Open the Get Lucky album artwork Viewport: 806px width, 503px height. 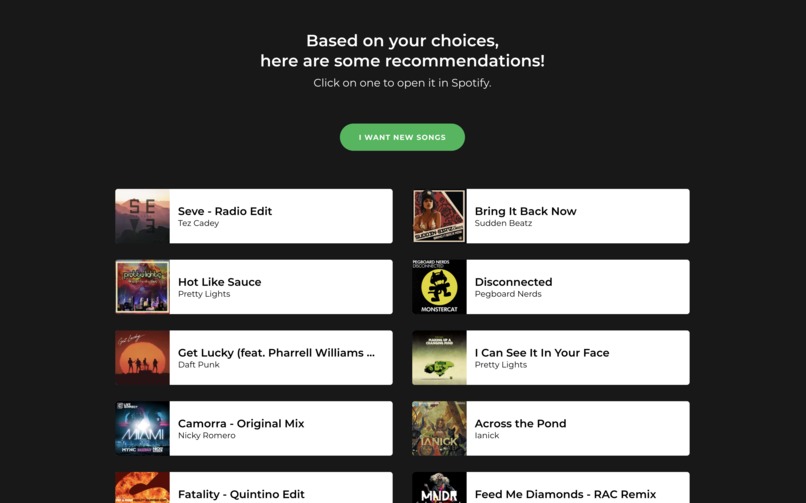(x=142, y=358)
